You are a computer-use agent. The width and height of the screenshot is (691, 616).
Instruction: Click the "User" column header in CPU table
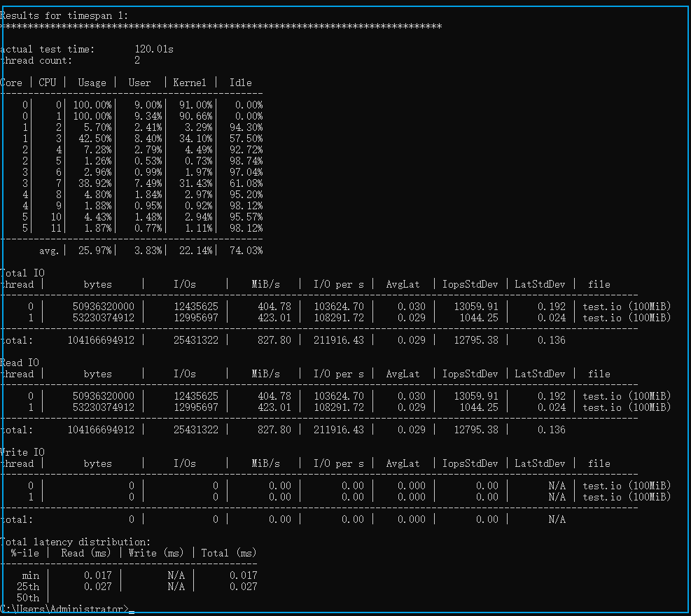tap(139, 83)
